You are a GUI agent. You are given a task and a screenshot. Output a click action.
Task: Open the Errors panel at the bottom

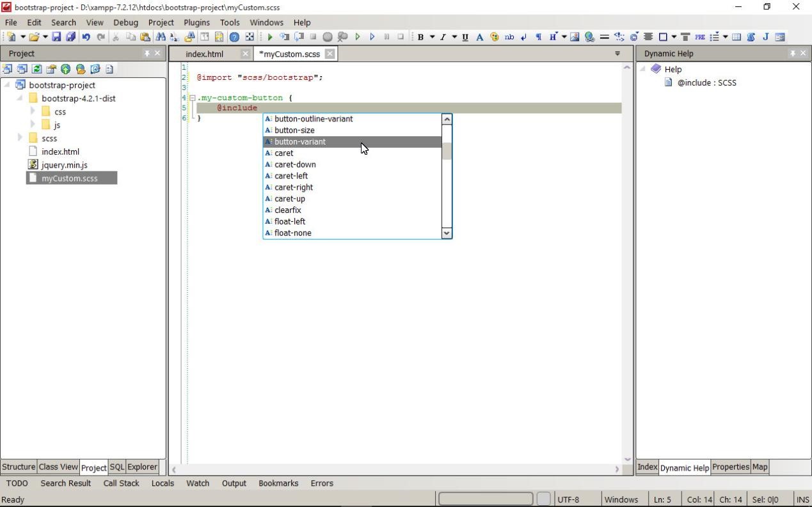pos(321,483)
